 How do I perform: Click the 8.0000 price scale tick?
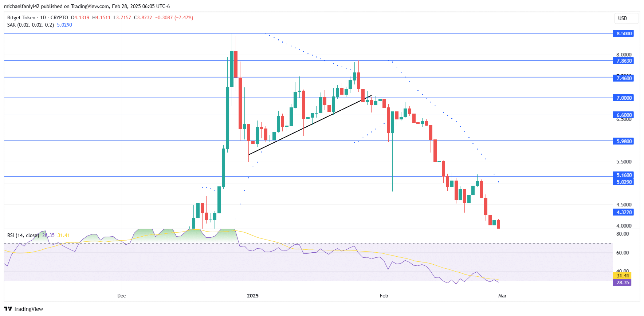[x=624, y=55]
